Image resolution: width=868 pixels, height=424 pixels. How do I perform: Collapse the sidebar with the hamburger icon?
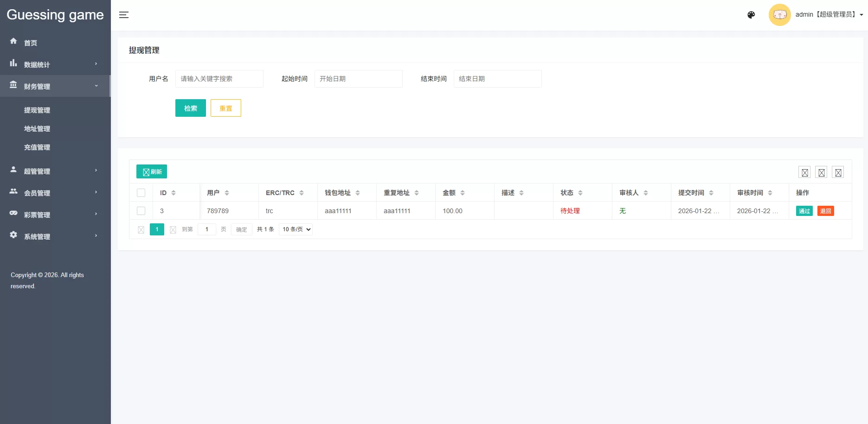(124, 14)
